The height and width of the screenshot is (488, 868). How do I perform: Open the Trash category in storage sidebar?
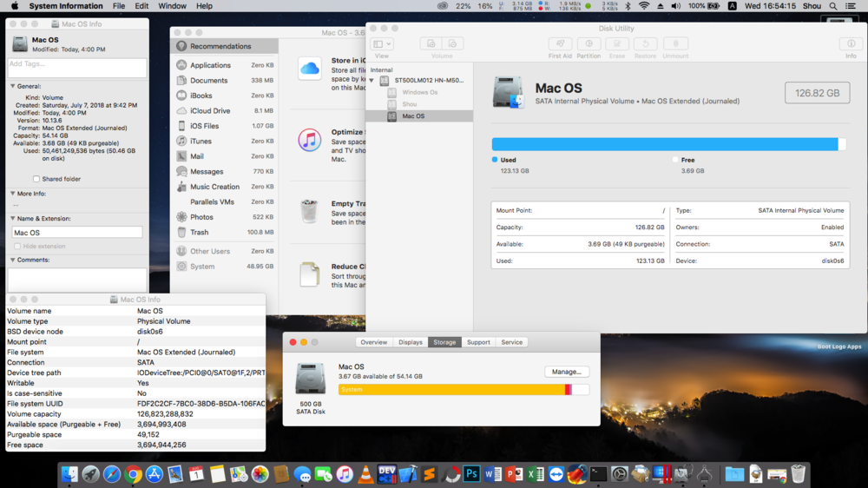(x=199, y=233)
